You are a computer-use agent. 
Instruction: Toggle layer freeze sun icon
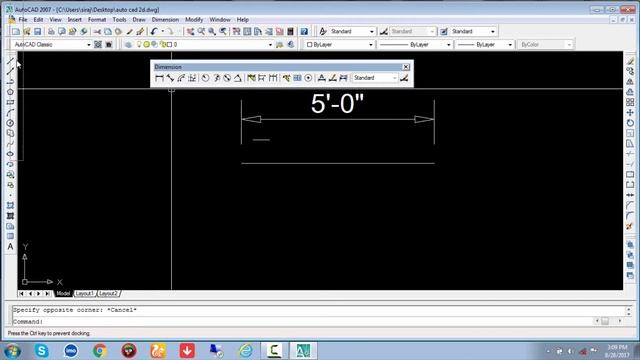(147, 44)
